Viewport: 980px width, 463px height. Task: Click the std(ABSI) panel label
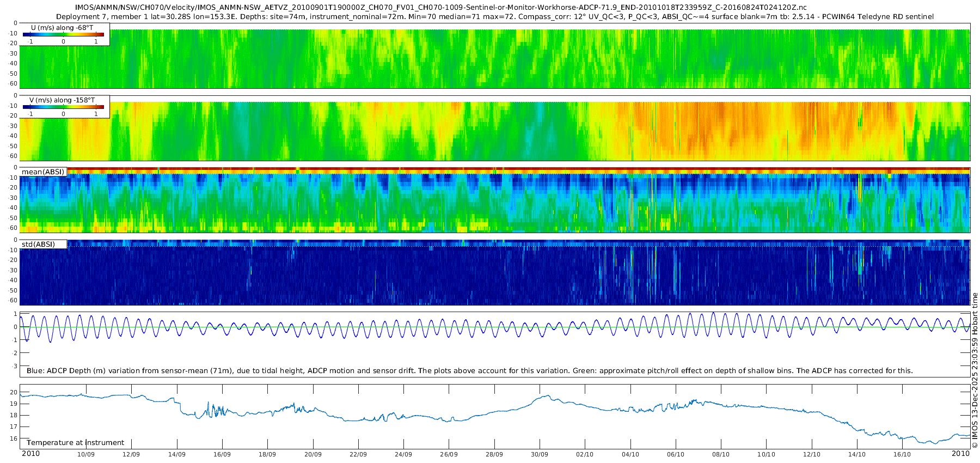click(x=39, y=245)
